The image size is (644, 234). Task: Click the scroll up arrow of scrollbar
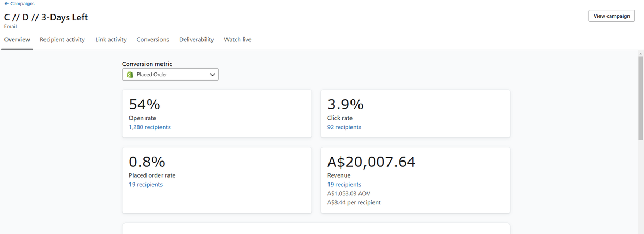coord(640,54)
